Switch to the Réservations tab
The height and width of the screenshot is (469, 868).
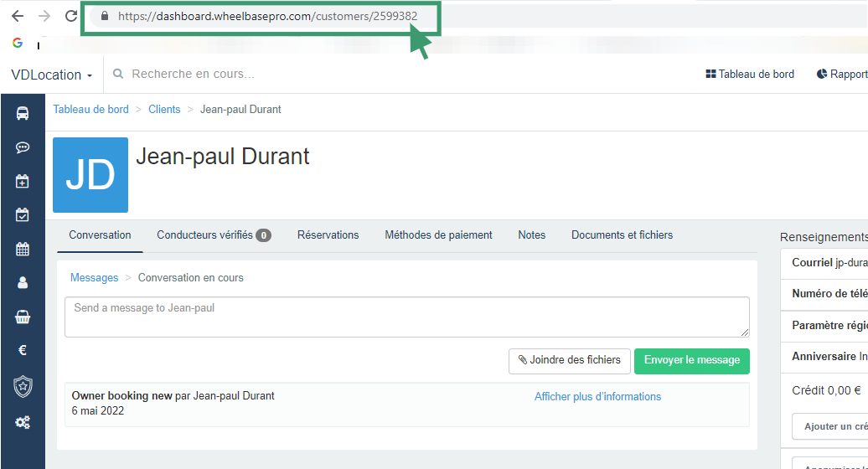(x=328, y=235)
